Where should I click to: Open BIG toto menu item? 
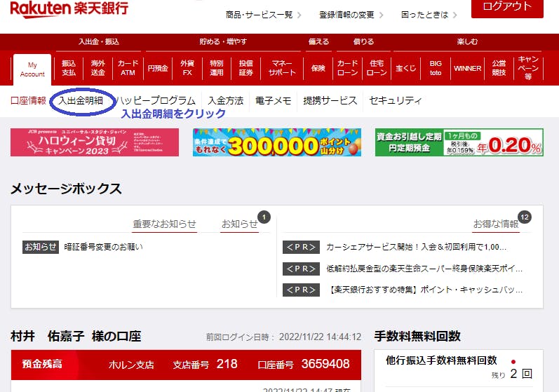436,68
